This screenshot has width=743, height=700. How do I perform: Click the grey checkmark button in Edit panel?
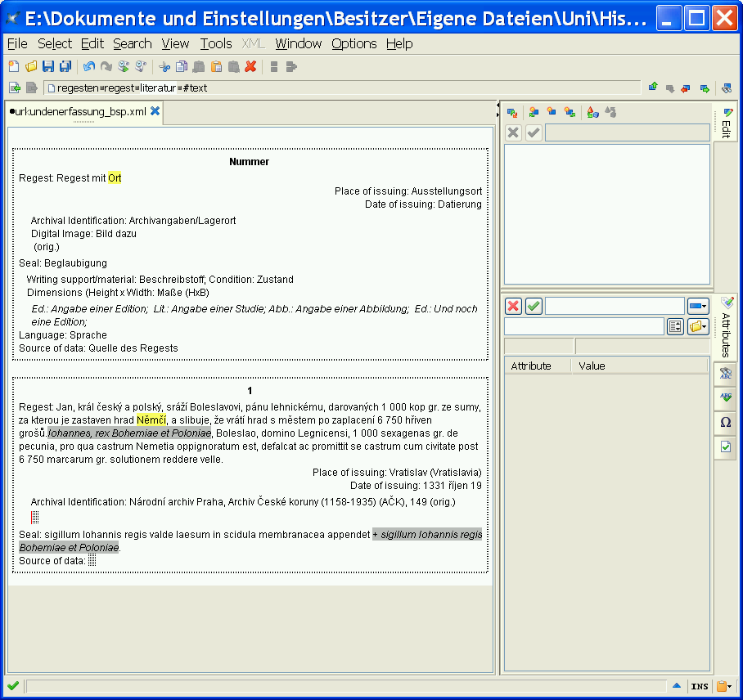click(534, 132)
